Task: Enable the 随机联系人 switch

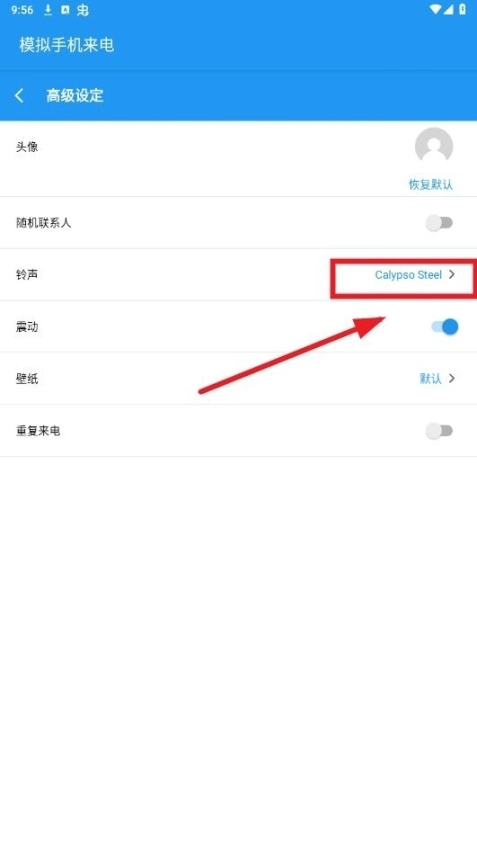Action: click(439, 223)
